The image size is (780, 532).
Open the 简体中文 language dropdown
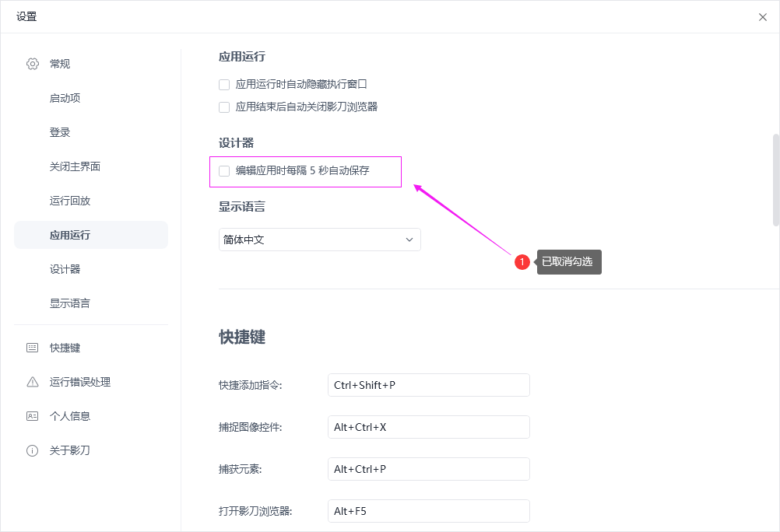tap(320, 240)
